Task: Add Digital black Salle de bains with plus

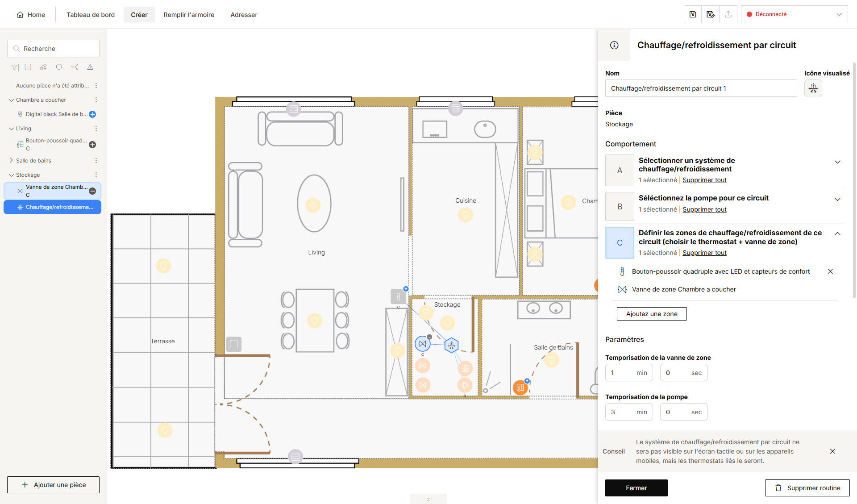Action: coord(92,114)
